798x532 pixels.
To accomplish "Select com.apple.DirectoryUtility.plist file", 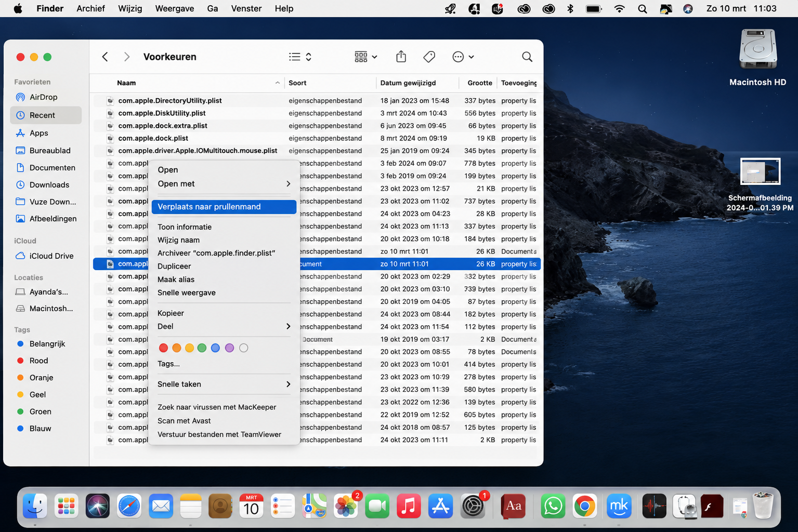I will coord(317,101).
